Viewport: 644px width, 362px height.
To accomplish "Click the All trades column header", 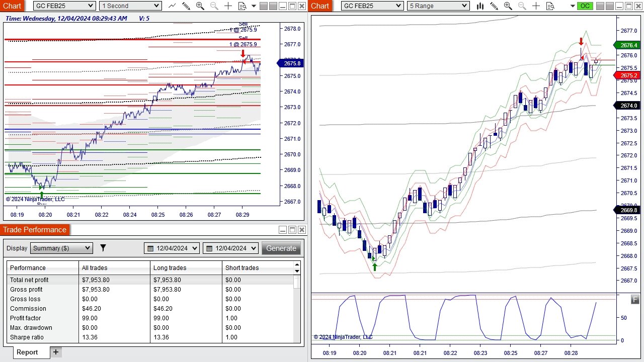I will [x=115, y=268].
